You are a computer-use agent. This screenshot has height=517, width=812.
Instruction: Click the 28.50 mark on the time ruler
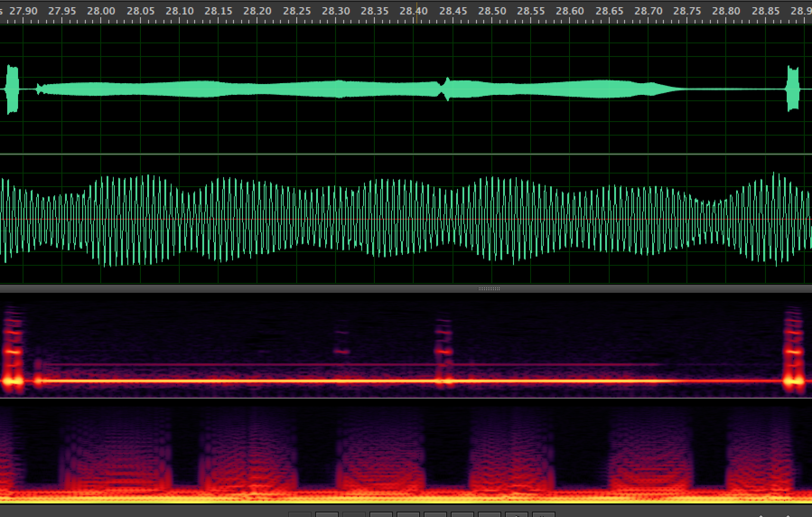(x=492, y=11)
